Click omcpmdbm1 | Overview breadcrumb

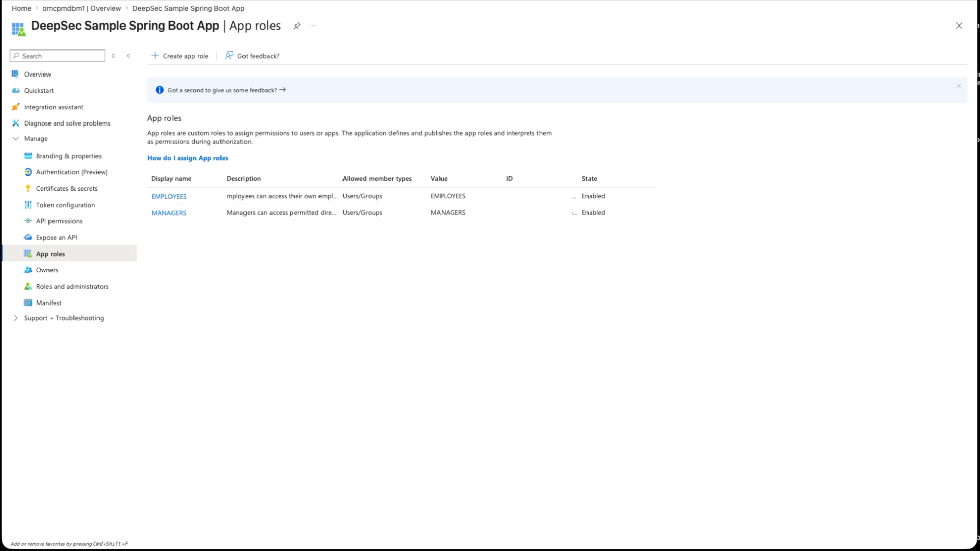[x=82, y=8]
